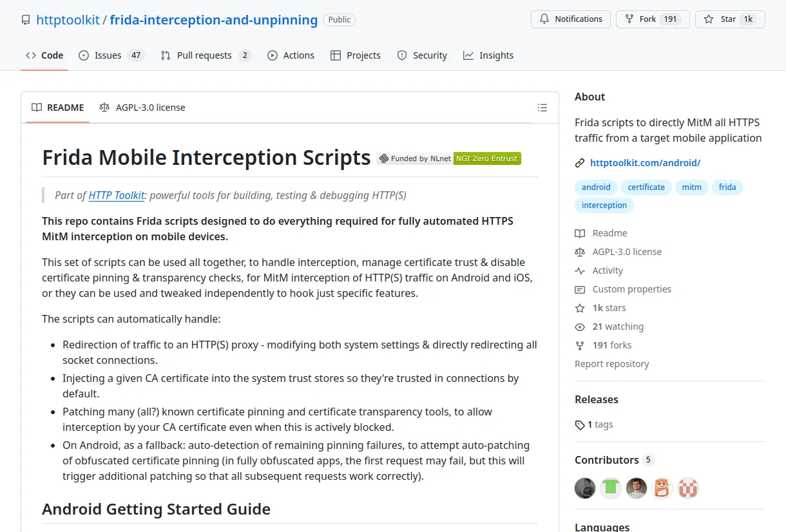Open the httptoolkit owner profile link
Image resolution: width=786 pixels, height=532 pixels.
point(68,20)
